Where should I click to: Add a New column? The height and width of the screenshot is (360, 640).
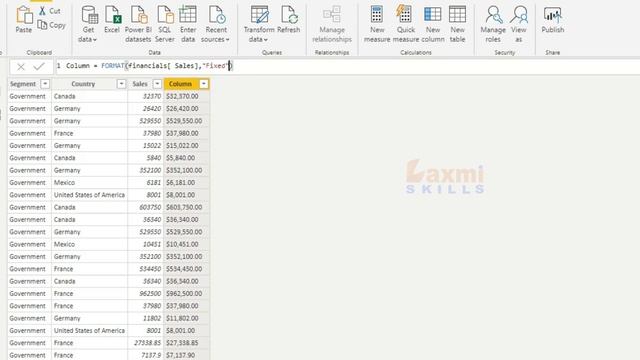tap(433, 24)
